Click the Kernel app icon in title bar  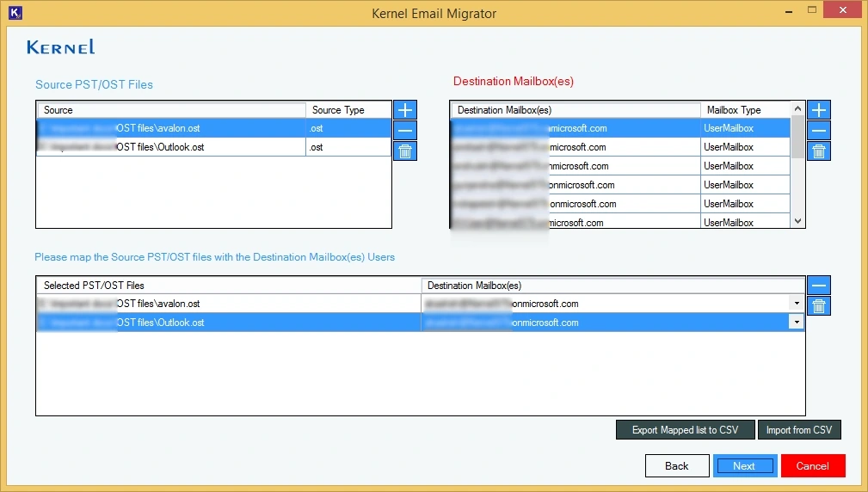point(15,12)
